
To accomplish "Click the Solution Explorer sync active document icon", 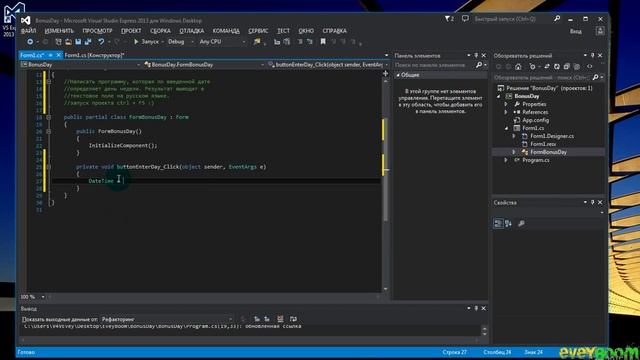I will (x=547, y=67).
